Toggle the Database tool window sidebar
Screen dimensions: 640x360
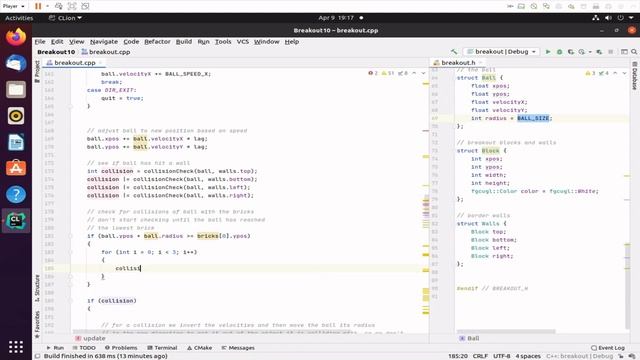click(635, 76)
